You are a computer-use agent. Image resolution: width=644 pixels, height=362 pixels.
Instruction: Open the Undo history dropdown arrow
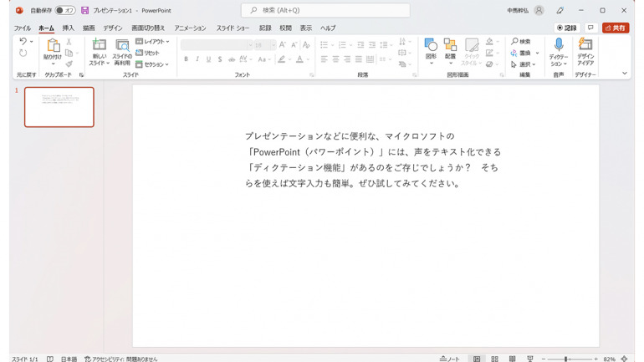pos(32,42)
